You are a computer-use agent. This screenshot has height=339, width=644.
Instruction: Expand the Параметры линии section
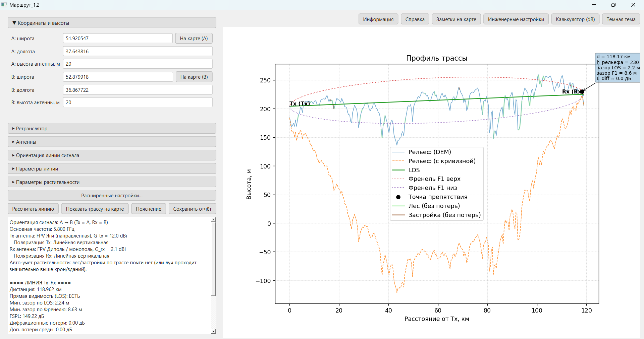click(x=112, y=169)
